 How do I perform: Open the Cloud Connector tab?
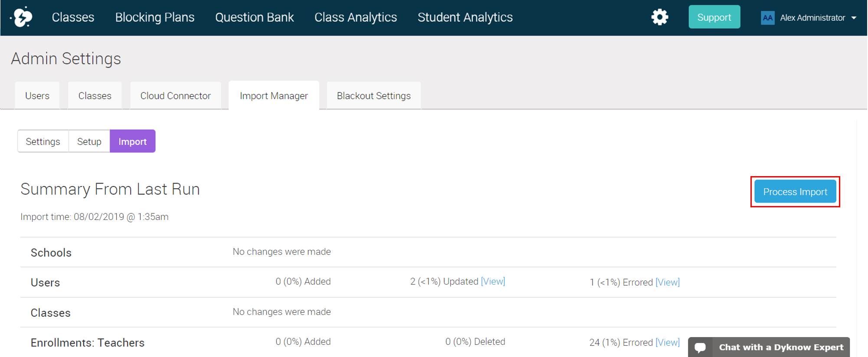[175, 95]
